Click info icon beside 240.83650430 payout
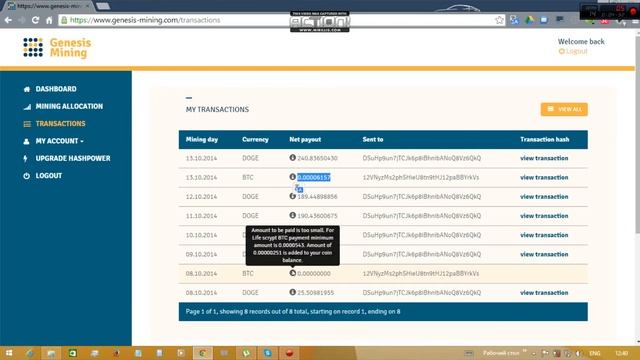Screen dimensions: 640x360 292,158
